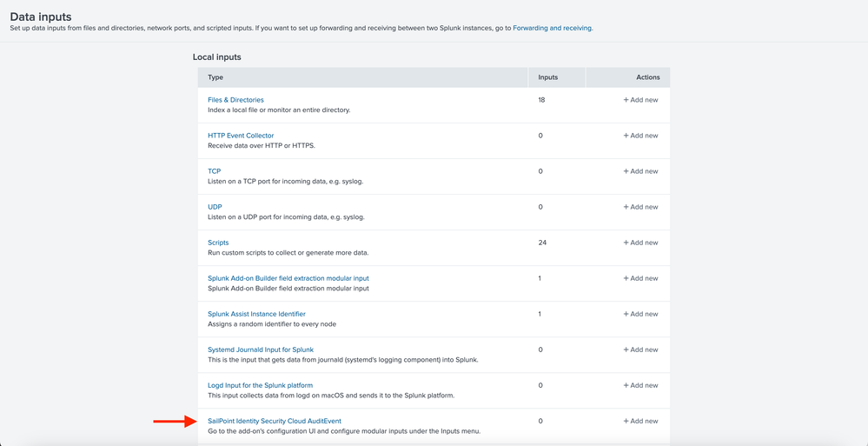This screenshot has width=868, height=446.
Task: Open Splunk Add-on Builder field extraction input
Action: pyautogui.click(x=288, y=278)
